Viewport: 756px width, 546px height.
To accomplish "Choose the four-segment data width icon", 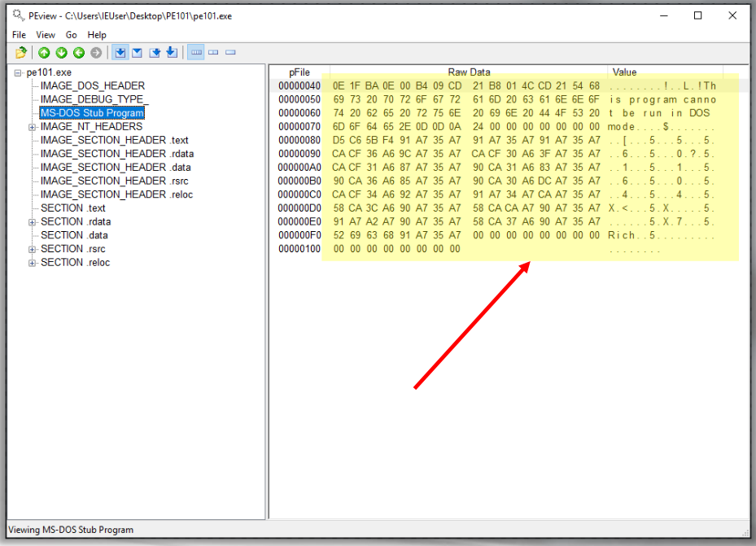I will [196, 53].
